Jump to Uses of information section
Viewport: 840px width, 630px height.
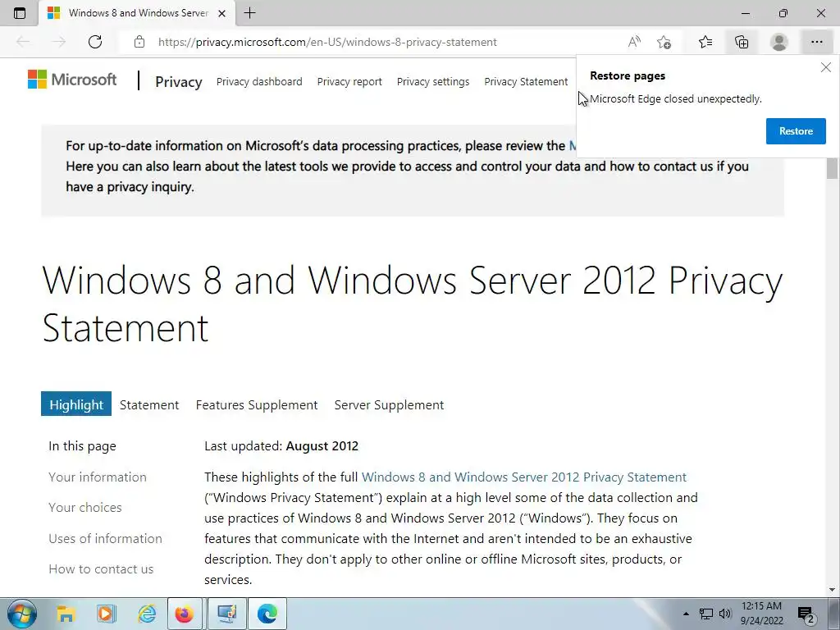click(106, 538)
